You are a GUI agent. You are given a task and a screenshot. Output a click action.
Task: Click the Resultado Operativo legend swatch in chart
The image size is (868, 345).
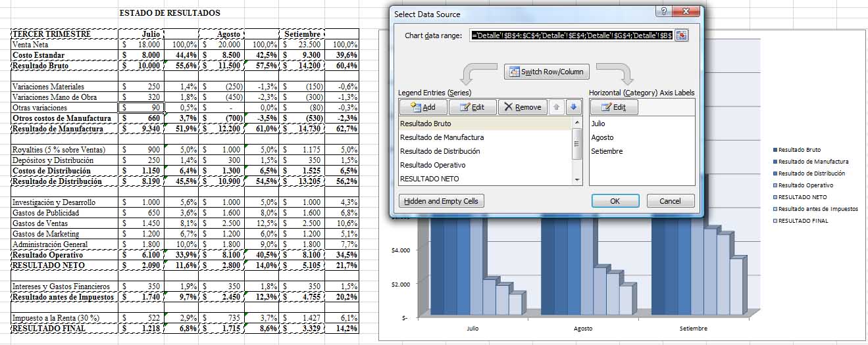pyautogui.click(x=775, y=185)
